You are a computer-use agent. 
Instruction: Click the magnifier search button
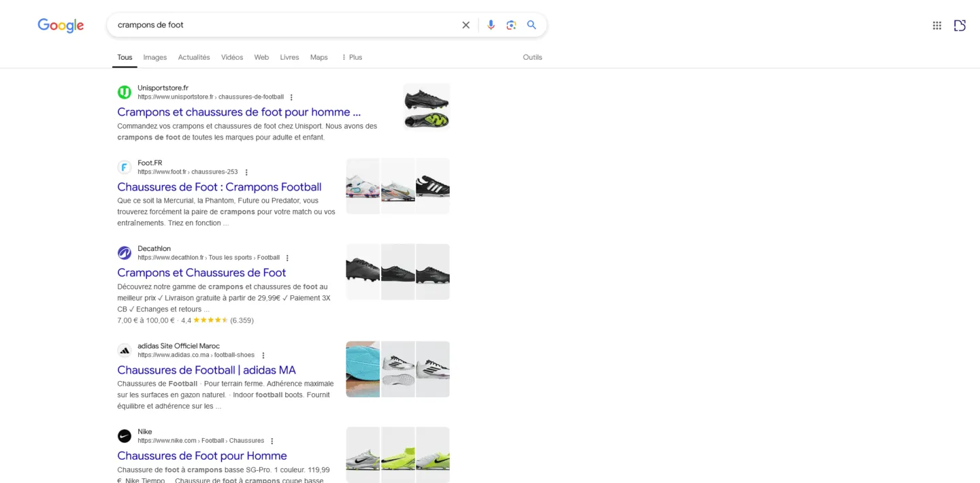pos(532,25)
